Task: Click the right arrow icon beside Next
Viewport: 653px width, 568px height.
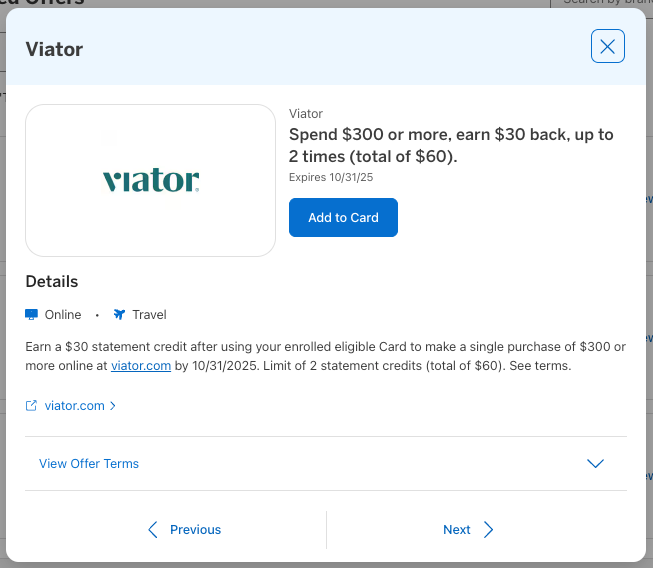Action: 488,530
